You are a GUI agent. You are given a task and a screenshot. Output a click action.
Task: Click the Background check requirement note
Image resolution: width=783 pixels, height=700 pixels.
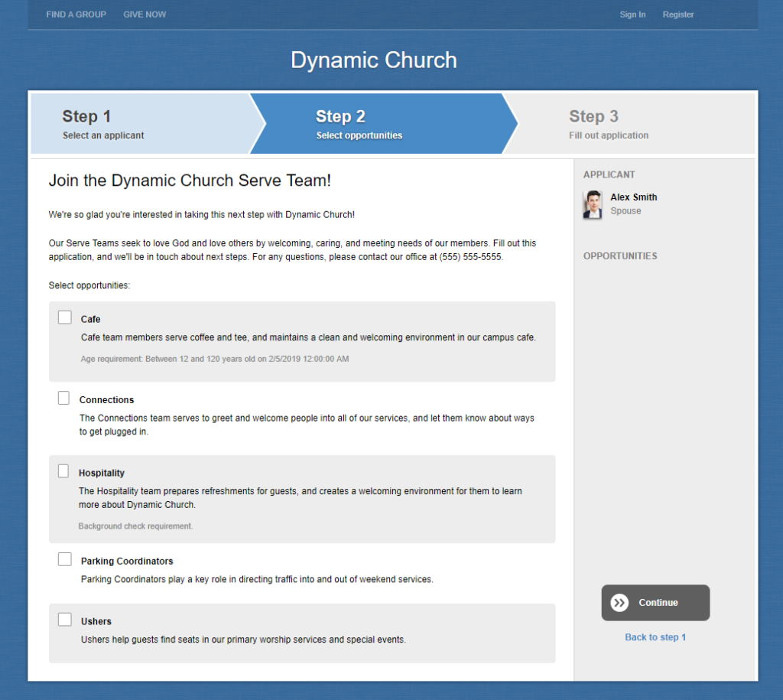[x=135, y=526]
